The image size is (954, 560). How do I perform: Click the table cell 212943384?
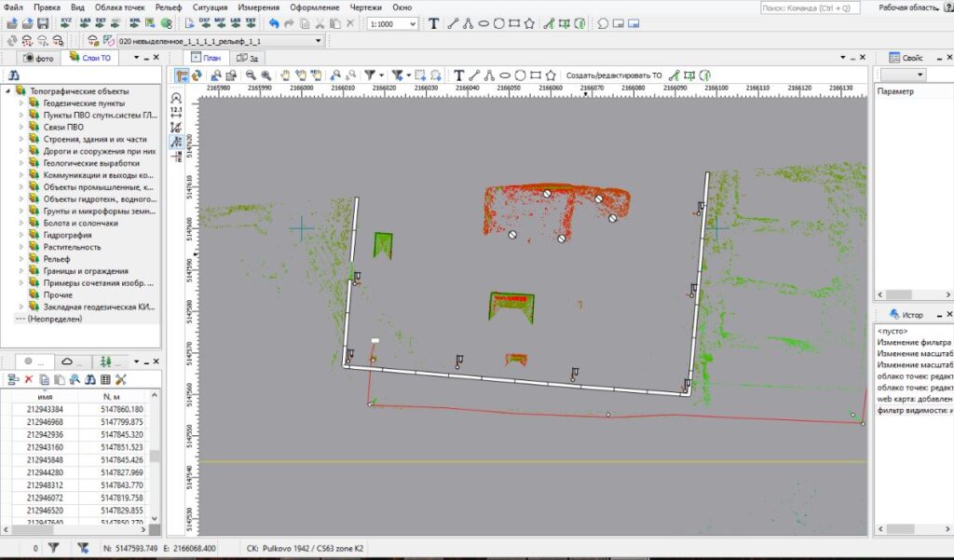pos(45,409)
